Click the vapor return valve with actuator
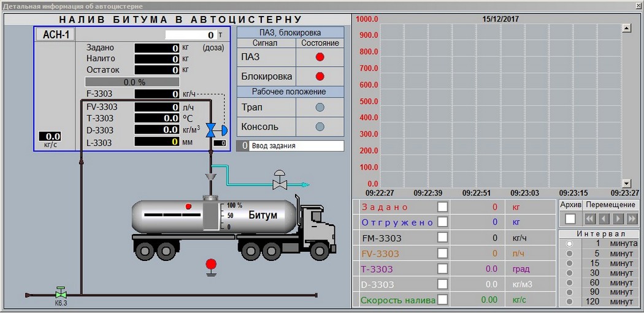Image resolution: width=644 pixels, height=313 pixels. click(280, 179)
